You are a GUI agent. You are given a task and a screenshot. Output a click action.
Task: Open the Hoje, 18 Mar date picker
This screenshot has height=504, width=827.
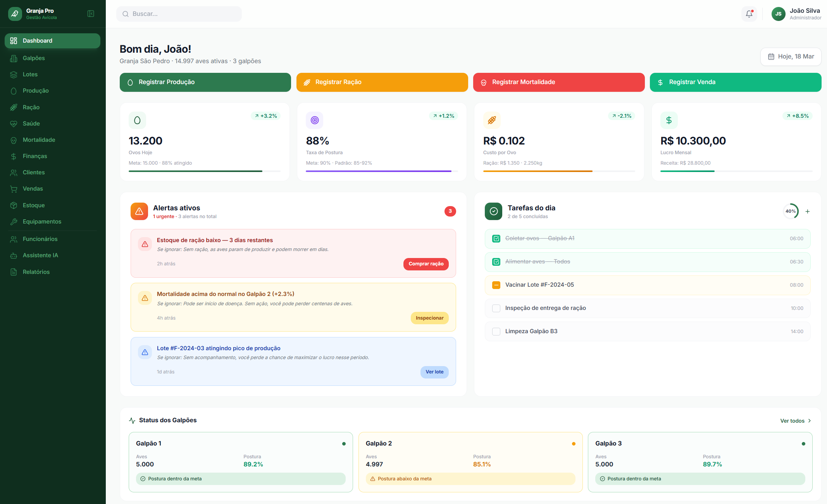click(791, 57)
